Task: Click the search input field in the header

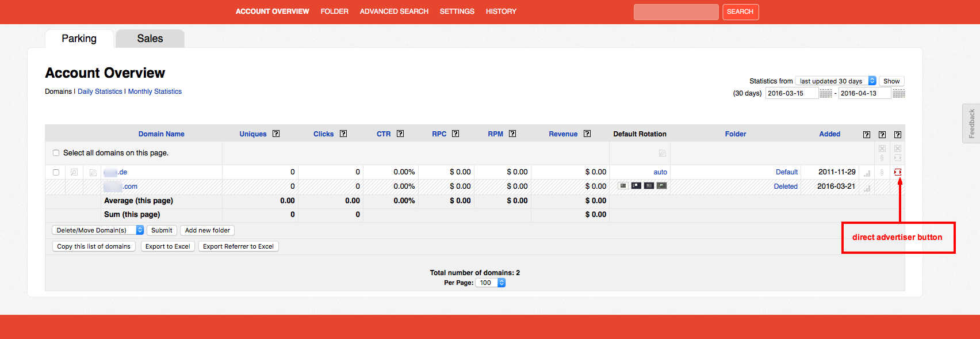Action: click(676, 12)
